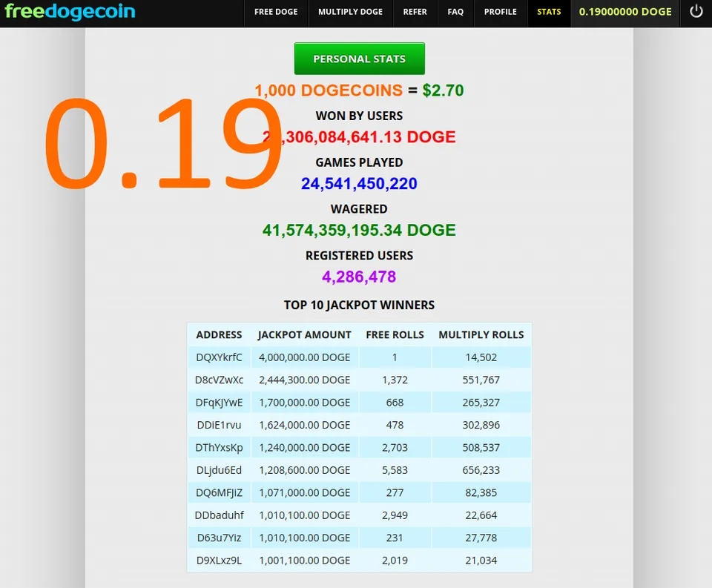The height and width of the screenshot is (588, 712).
Task: Select address DThYxsKp
Action: coord(219,448)
